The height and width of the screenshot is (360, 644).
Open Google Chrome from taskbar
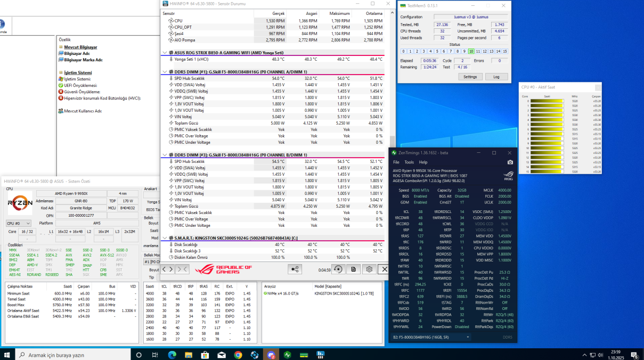[x=238, y=355]
